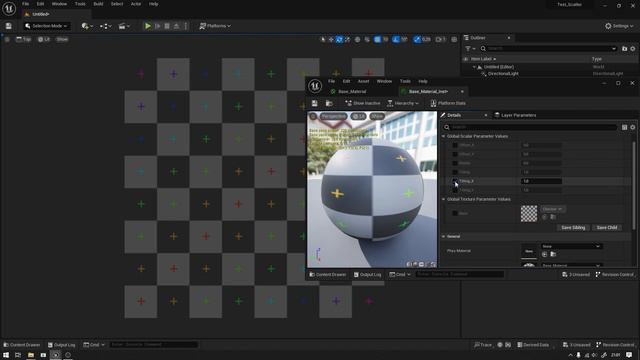Open the Add Content quick-add dropdown
640x360 pixels.
(87, 26)
